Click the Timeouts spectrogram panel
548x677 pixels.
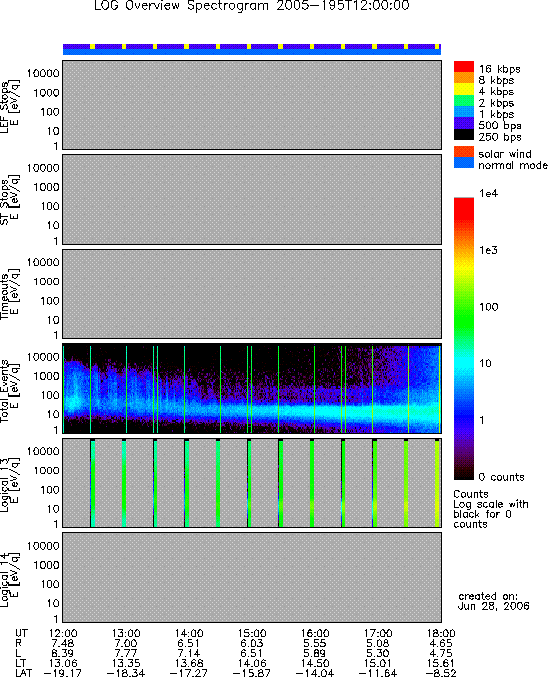coord(252,294)
